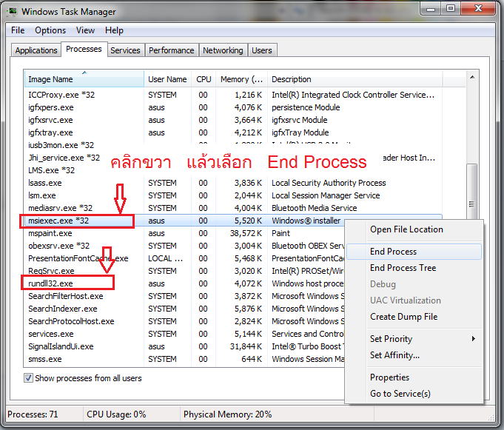
Task: Open the Options menu
Action: pyautogui.click(x=50, y=30)
